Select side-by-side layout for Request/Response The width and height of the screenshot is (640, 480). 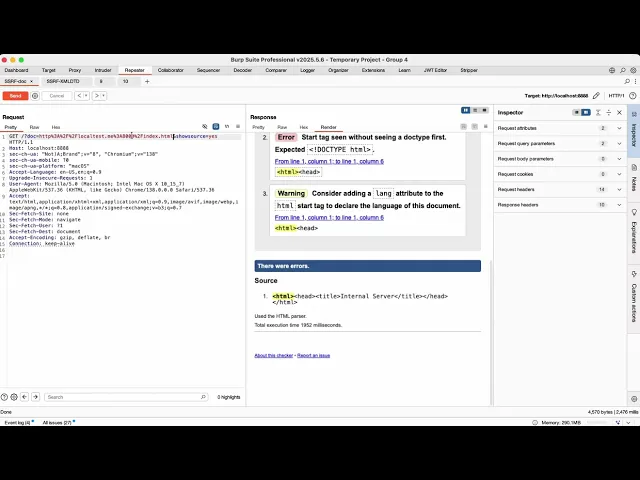(465, 110)
